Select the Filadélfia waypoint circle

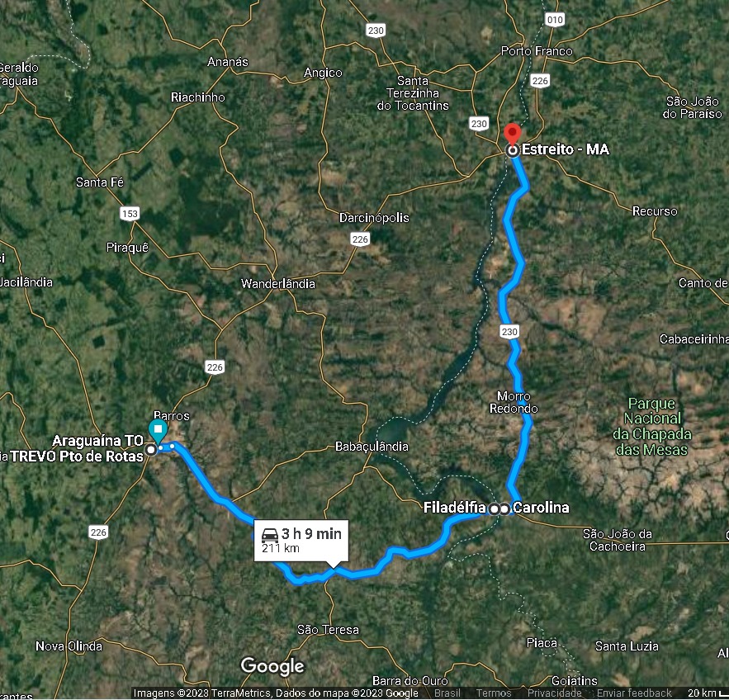pos(495,509)
